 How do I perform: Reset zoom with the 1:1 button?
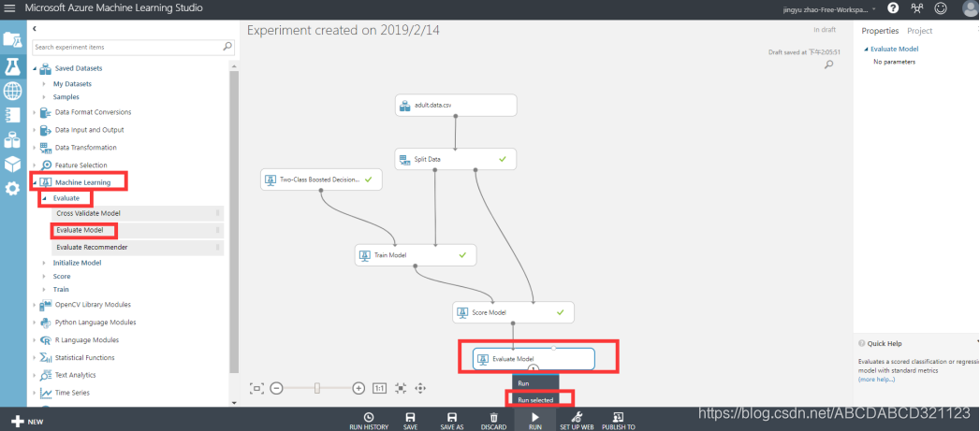(x=379, y=388)
